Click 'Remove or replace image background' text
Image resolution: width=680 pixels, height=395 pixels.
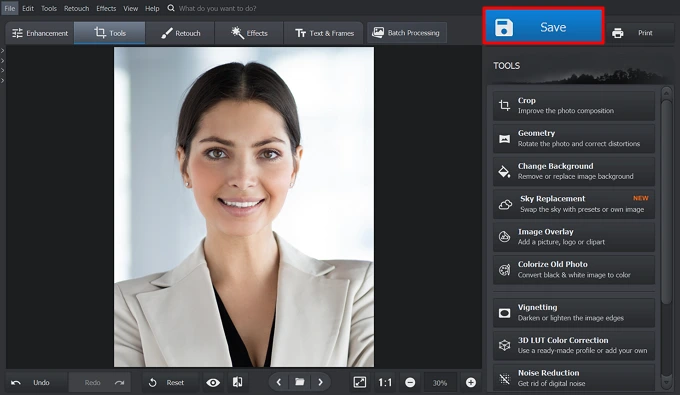pyautogui.click(x=575, y=176)
